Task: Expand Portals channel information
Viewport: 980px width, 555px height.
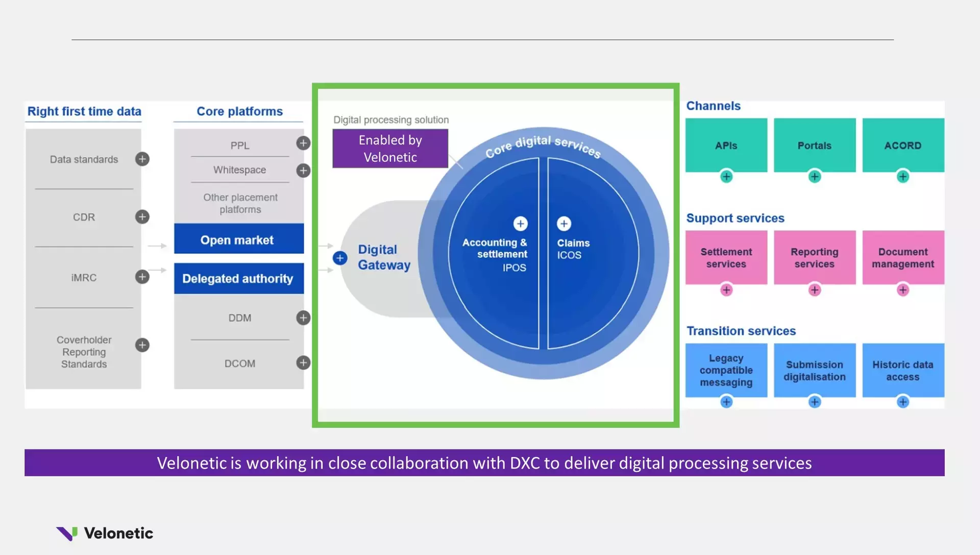Action: pos(814,177)
